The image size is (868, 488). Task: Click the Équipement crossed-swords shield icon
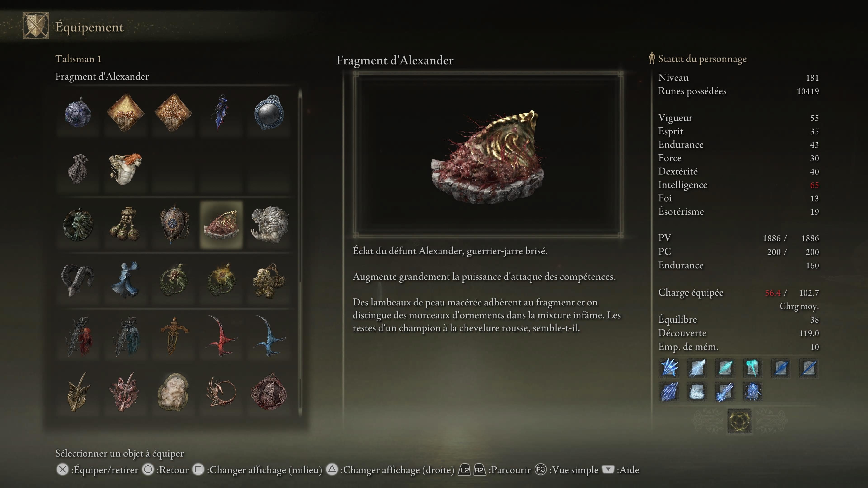(x=36, y=25)
